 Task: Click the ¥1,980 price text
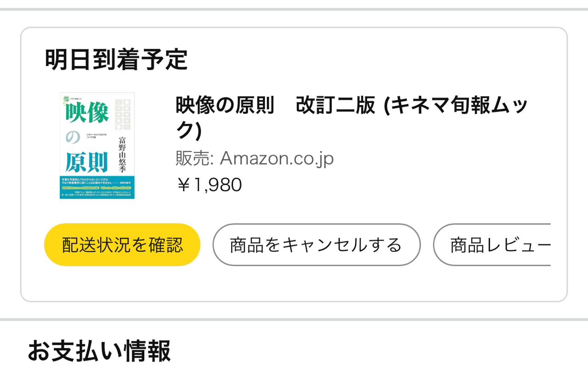pyautogui.click(x=209, y=185)
